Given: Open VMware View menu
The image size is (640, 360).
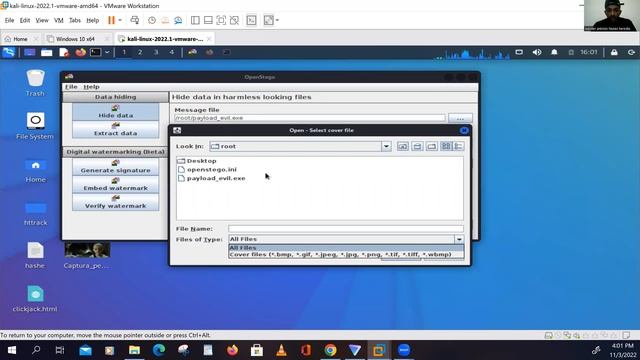Looking at the screenshot, I should (x=42, y=20).
